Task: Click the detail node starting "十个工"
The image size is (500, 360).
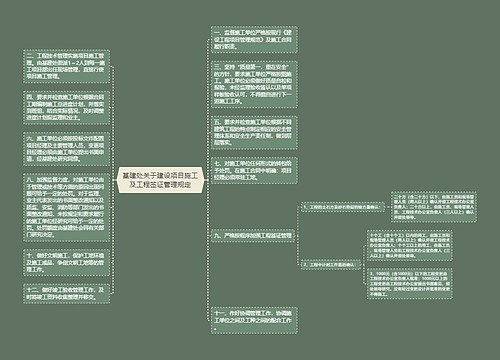Action: [410, 245]
